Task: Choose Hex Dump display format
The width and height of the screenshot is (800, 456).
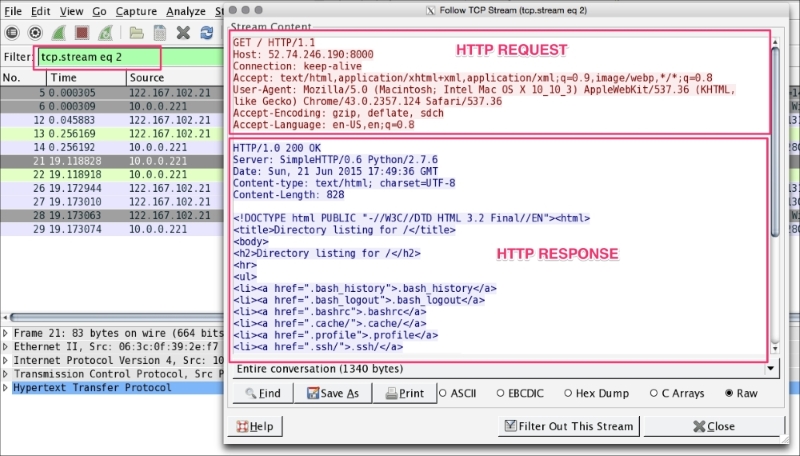Action: point(569,393)
